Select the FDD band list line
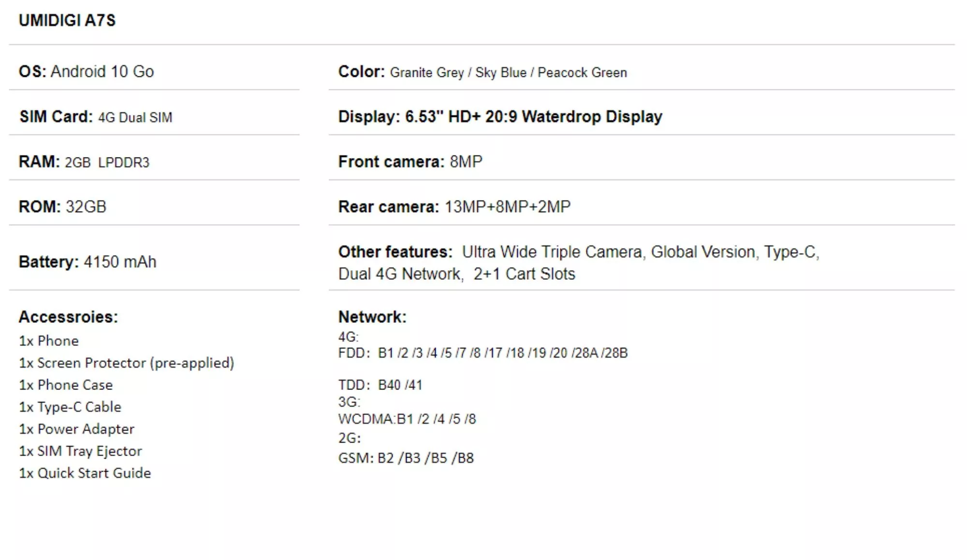The image size is (967, 560). 483,353
